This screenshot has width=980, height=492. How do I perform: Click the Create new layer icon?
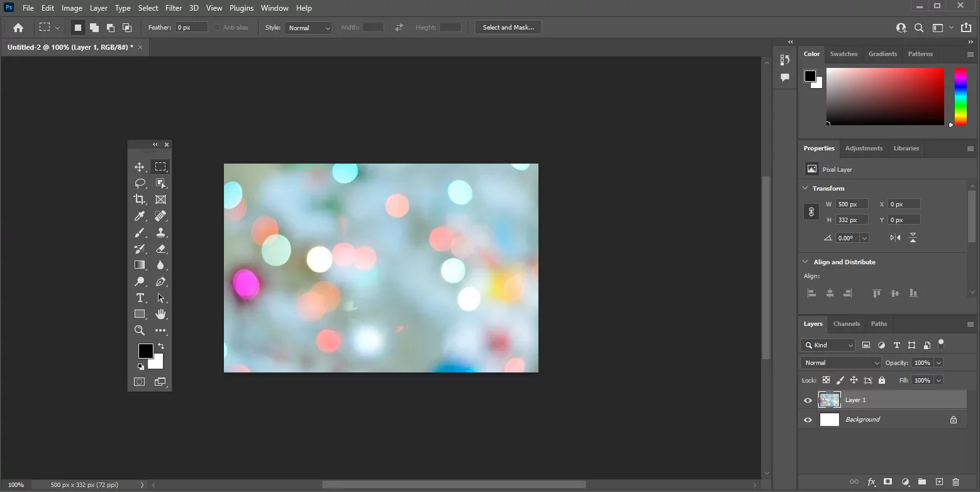(938, 482)
